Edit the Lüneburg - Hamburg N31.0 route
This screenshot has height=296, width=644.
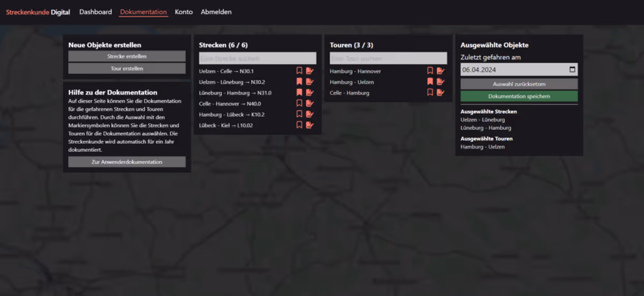310,92
